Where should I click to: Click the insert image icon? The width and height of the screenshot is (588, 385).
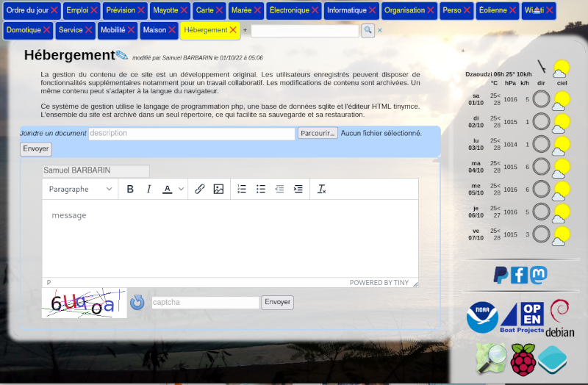click(218, 189)
